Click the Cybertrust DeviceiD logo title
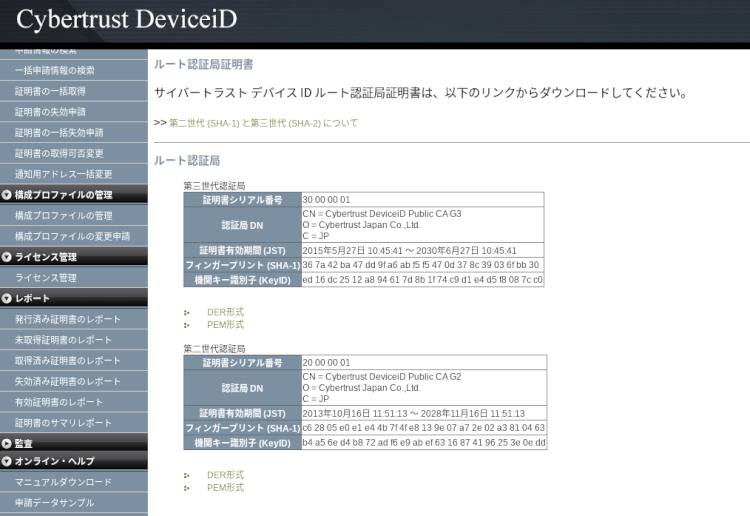750x516 pixels. pyautogui.click(x=127, y=20)
